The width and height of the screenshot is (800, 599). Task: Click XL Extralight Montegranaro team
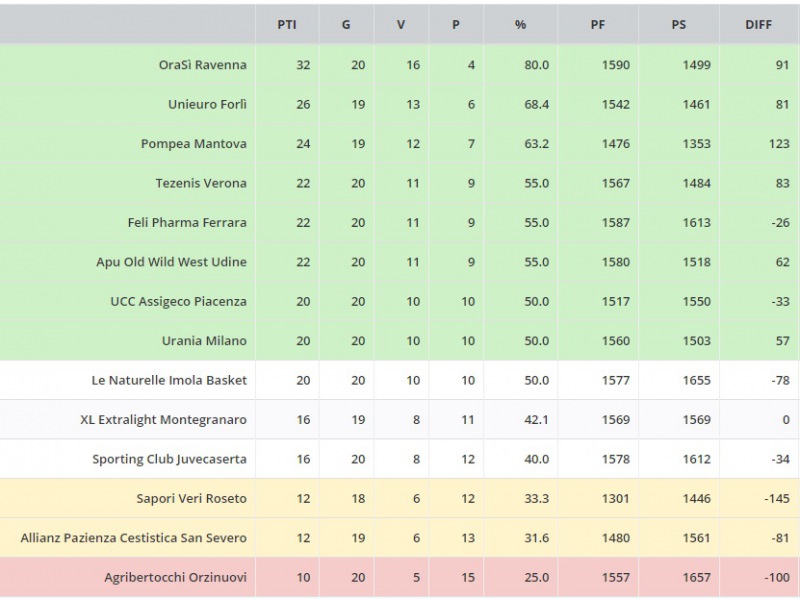pyautogui.click(x=163, y=420)
